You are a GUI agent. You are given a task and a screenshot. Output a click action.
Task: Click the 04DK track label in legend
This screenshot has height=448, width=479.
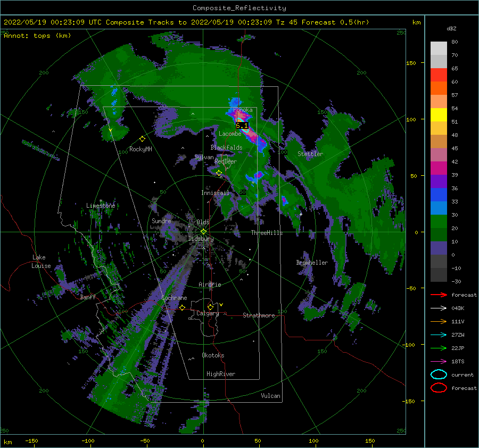pos(458,308)
